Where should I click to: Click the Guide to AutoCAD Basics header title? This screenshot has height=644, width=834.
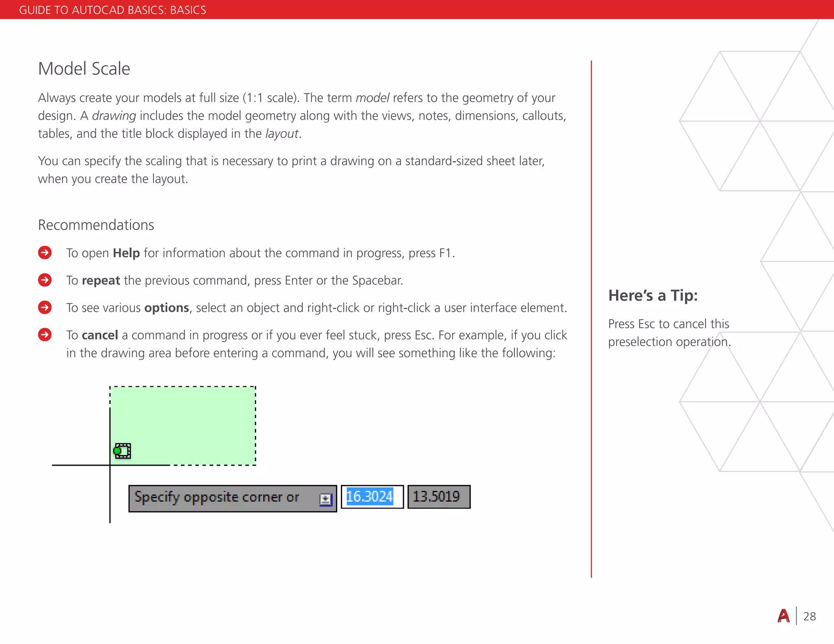(112, 10)
